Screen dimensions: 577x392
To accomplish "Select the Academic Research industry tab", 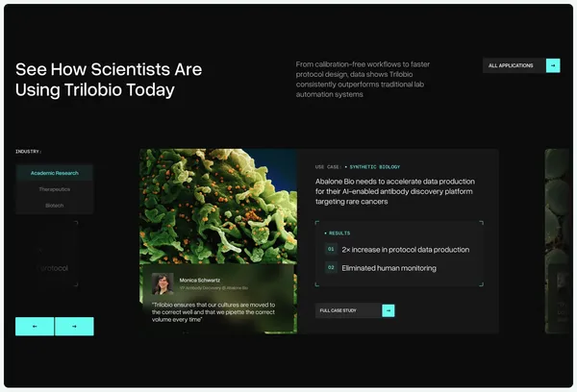I will 55,173.
